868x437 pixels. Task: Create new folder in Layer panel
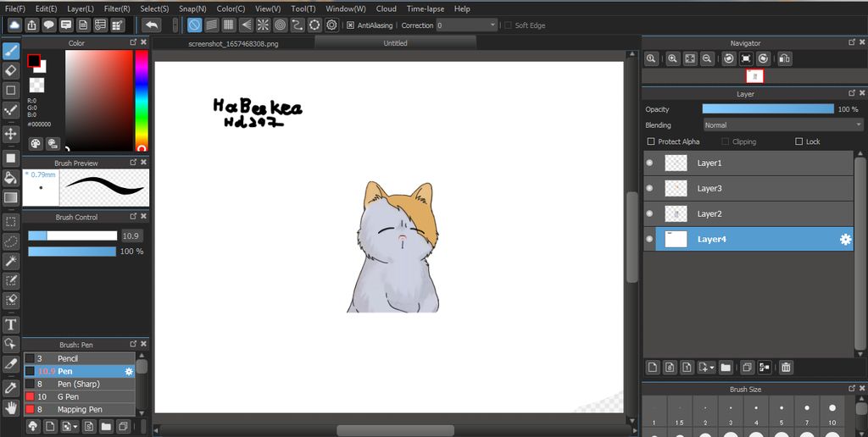tap(726, 367)
